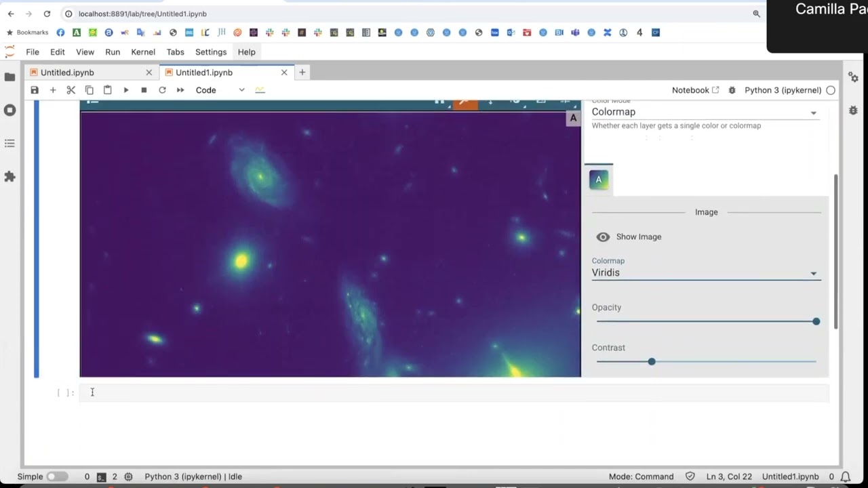Open the File menu

pos(33,52)
